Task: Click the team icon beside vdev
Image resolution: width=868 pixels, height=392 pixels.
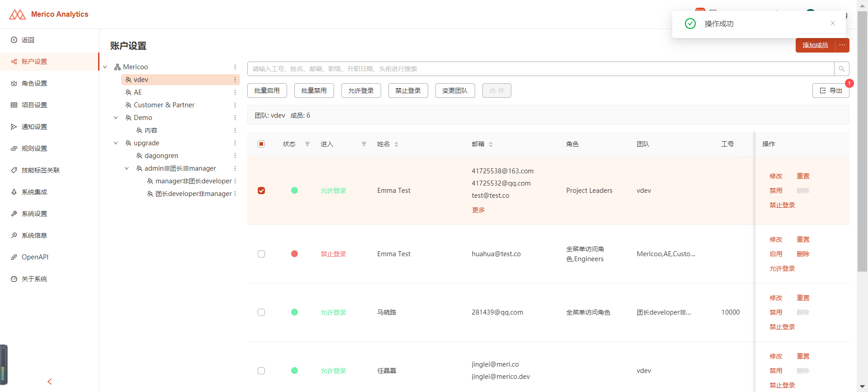Action: [x=128, y=80]
